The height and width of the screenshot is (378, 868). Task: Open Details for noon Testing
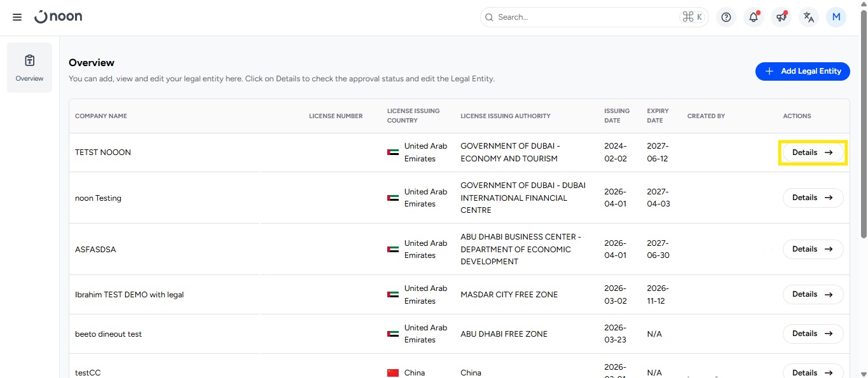click(x=813, y=198)
